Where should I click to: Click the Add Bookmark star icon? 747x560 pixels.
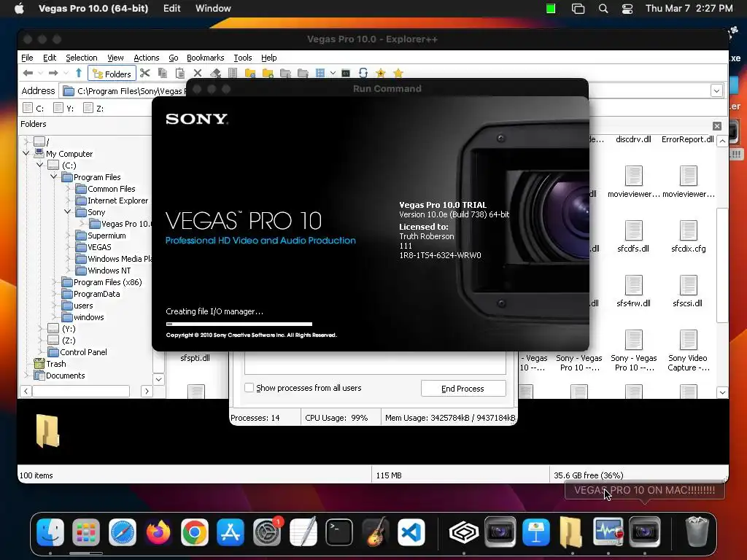click(x=381, y=73)
